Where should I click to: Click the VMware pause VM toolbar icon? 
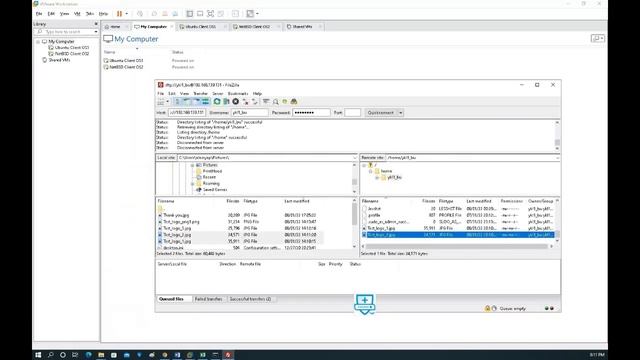(x=120, y=13)
